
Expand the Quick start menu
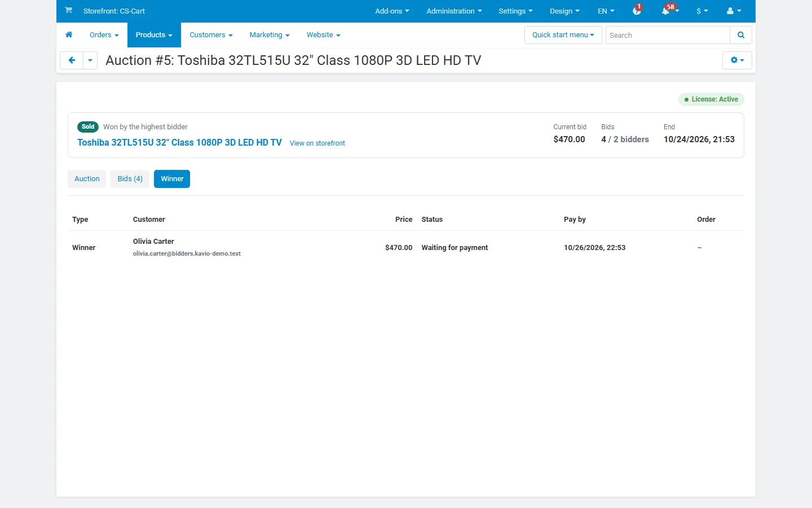(563, 35)
